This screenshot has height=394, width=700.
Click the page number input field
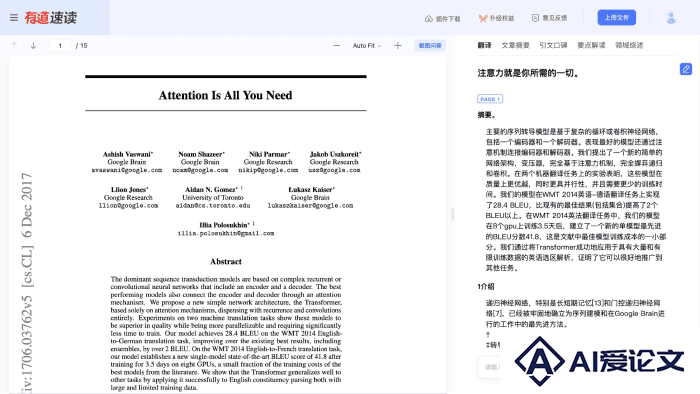(60, 46)
